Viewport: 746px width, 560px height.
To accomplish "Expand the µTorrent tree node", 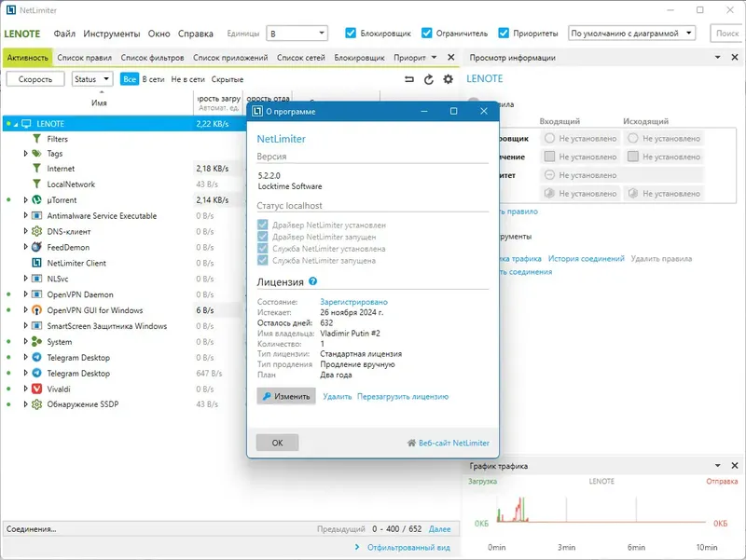I will 26,200.
